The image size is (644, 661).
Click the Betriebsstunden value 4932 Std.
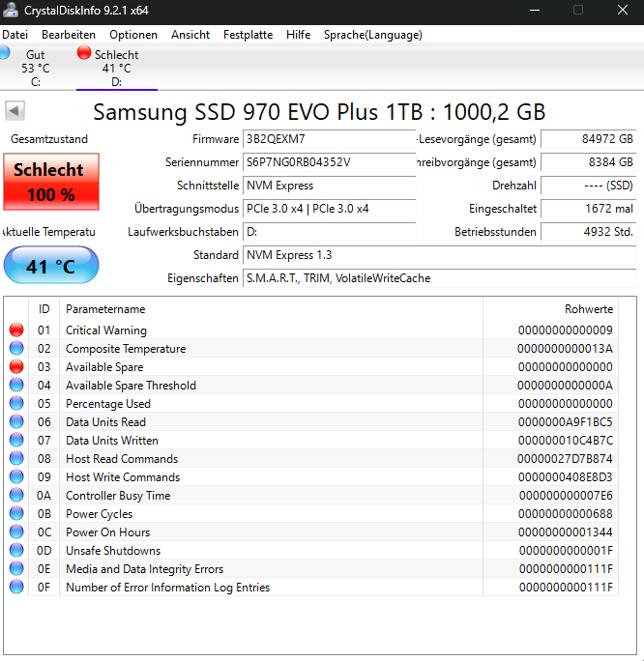(x=588, y=232)
